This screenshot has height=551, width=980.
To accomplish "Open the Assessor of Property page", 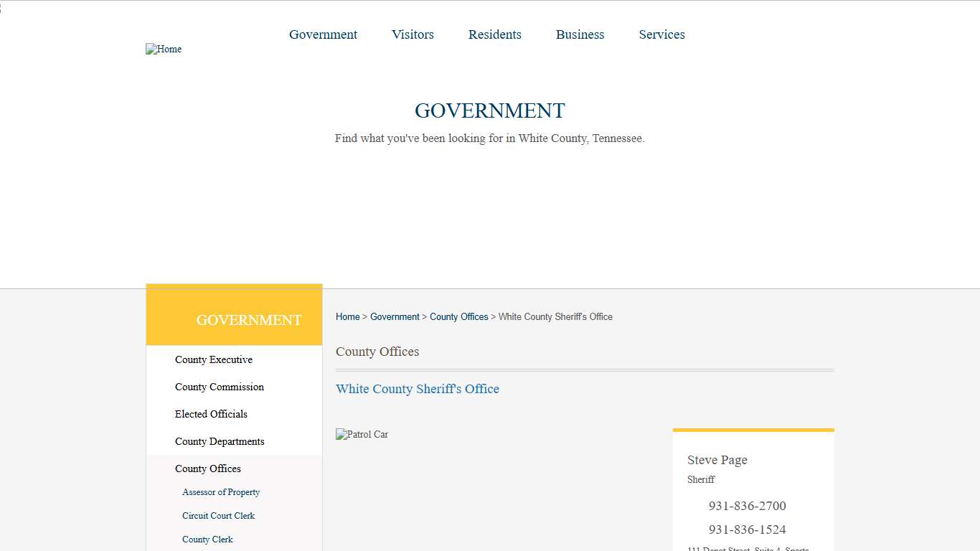I will (x=220, y=492).
